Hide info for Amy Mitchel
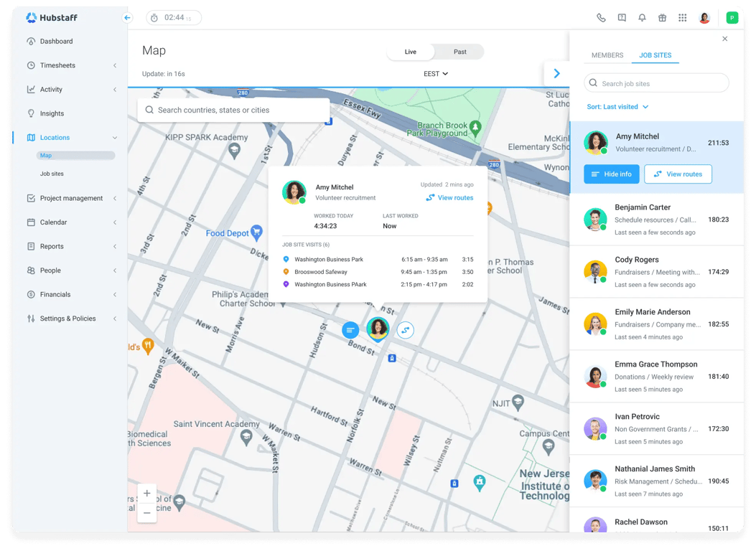 (611, 174)
